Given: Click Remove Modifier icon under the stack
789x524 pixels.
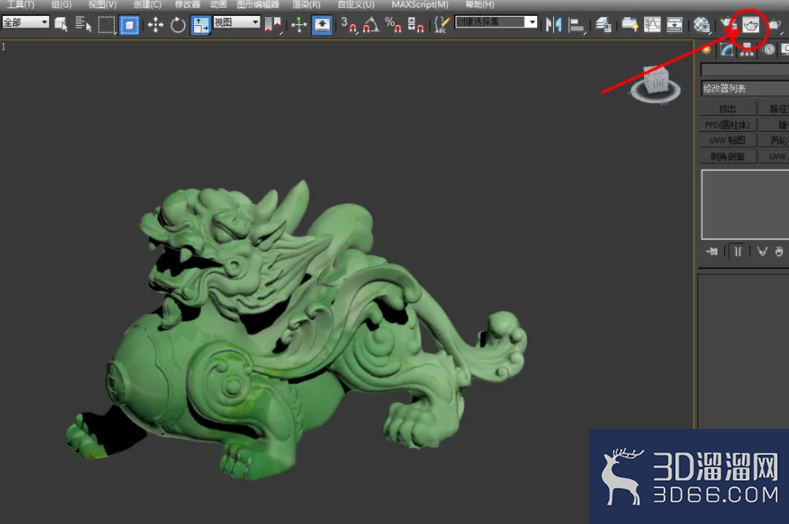Looking at the screenshot, I should click(x=779, y=251).
